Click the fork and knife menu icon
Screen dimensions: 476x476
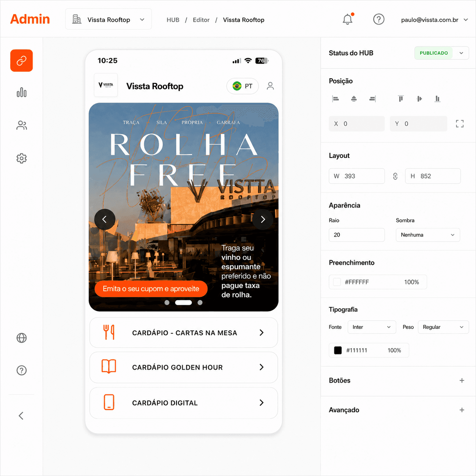click(x=109, y=333)
